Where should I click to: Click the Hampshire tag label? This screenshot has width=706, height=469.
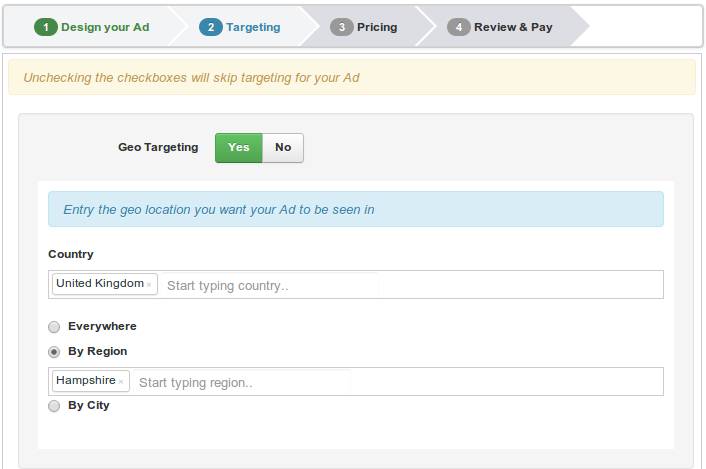tap(85, 381)
